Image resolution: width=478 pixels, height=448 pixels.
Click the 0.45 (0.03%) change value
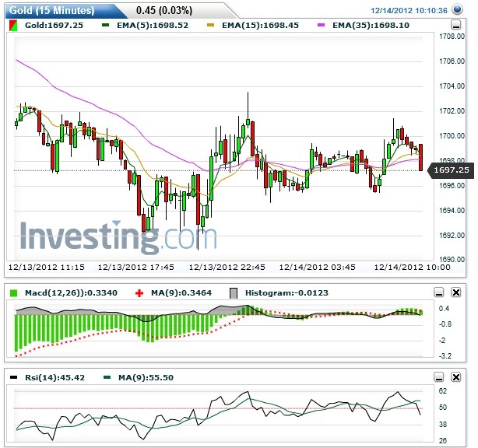click(x=164, y=10)
